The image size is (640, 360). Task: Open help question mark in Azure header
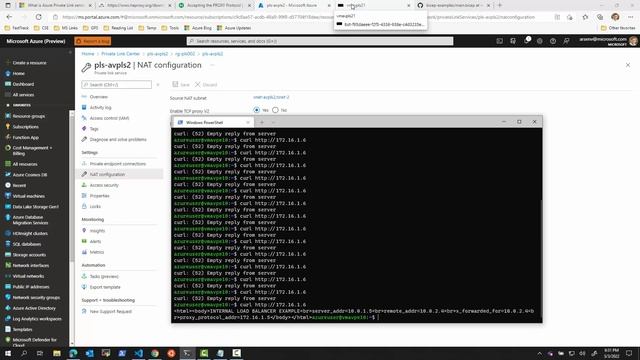click(553, 41)
